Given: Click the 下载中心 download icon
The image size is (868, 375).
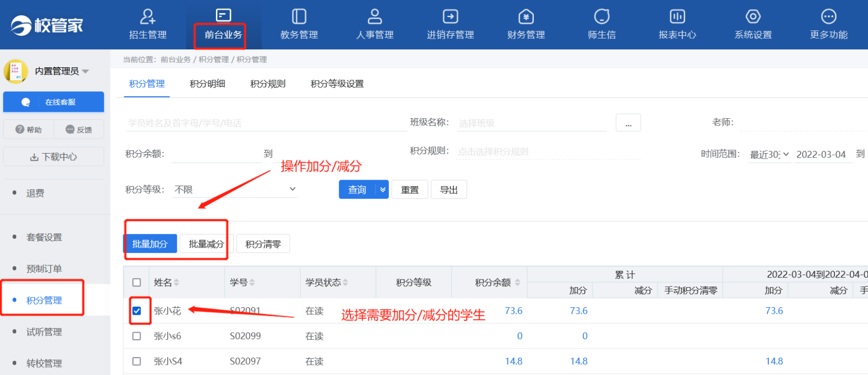Looking at the screenshot, I should tap(34, 157).
